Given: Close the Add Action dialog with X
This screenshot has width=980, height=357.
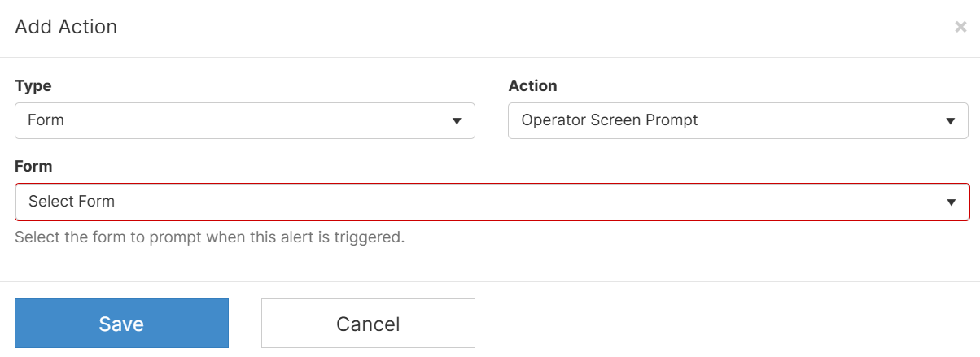Looking at the screenshot, I should [960, 27].
